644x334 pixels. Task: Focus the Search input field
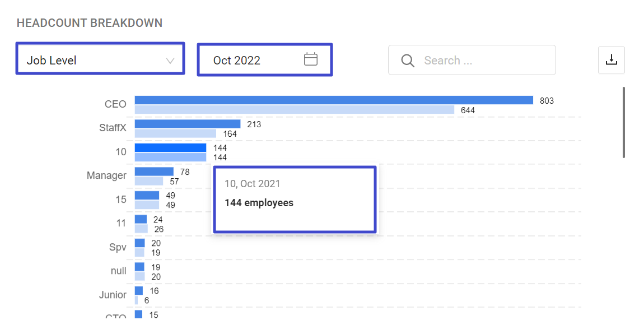482,61
